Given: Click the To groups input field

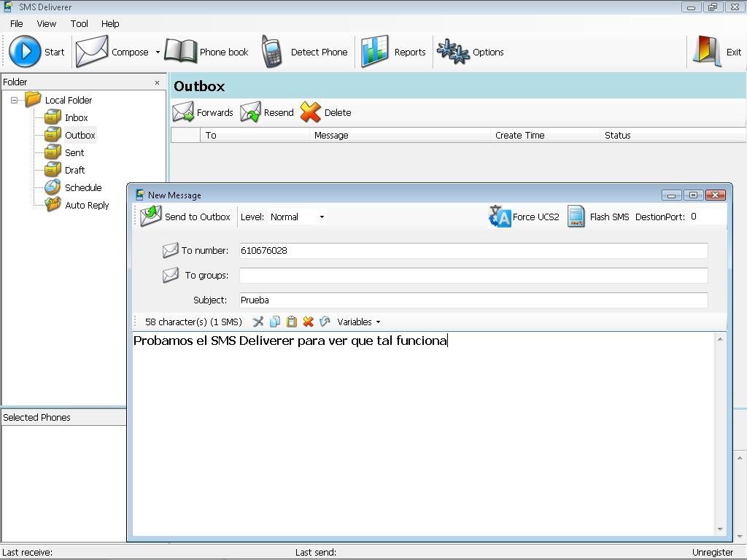Looking at the screenshot, I should tap(473, 275).
